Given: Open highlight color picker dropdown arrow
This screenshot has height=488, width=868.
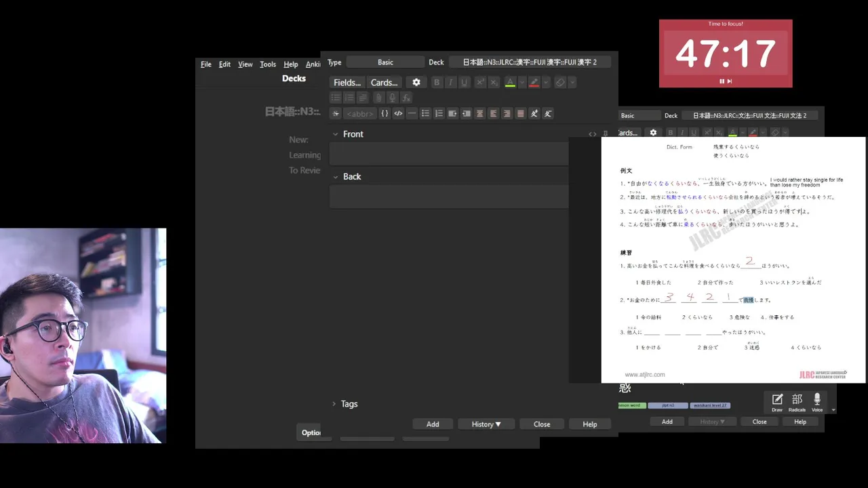Looking at the screenshot, I should click(x=546, y=83).
